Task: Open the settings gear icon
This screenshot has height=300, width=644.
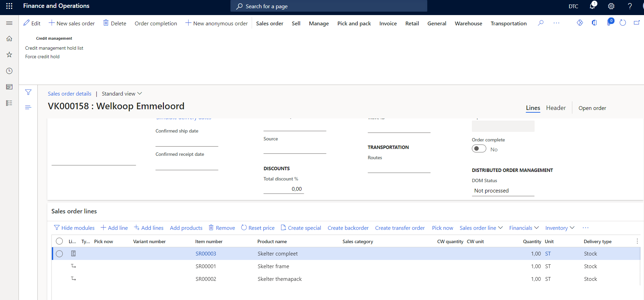Action: (x=611, y=6)
